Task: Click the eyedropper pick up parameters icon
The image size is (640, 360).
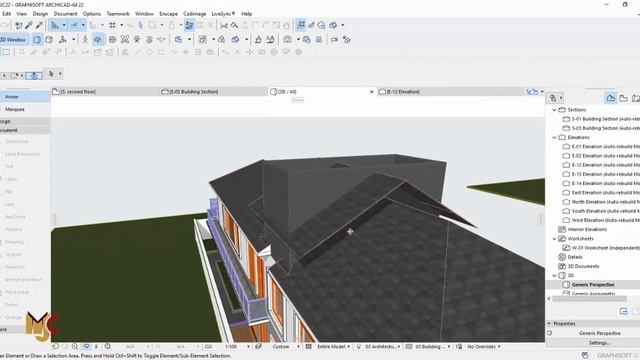Action: tap(29, 25)
